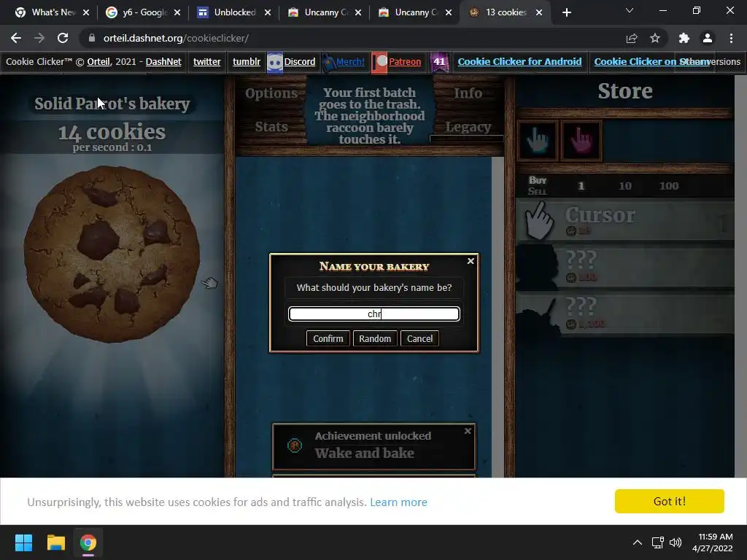Switch to first Uncanny browser tab

pos(325,12)
